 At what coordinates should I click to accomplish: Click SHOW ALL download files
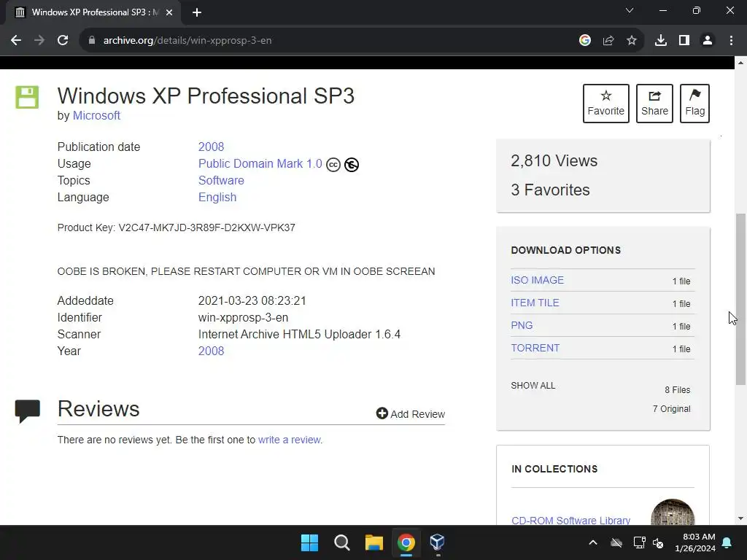[533, 386]
